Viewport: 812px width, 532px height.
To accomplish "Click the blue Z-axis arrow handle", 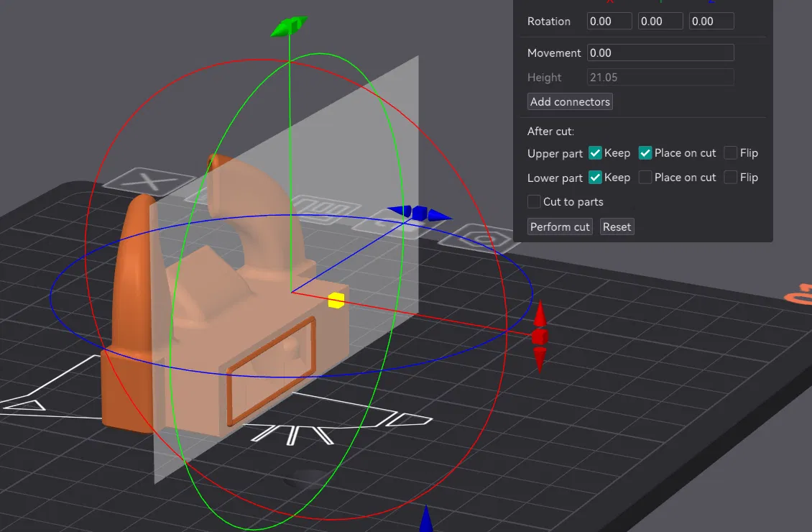I will [x=419, y=213].
